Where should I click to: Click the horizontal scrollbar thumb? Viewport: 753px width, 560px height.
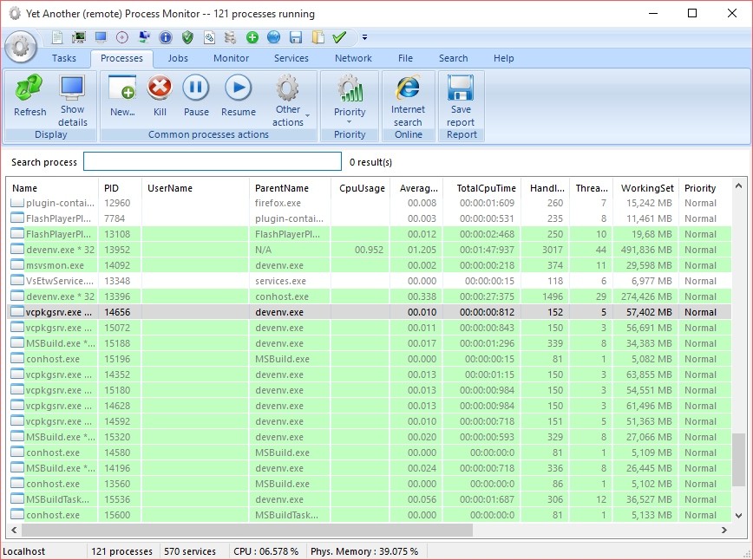[x=247, y=530]
